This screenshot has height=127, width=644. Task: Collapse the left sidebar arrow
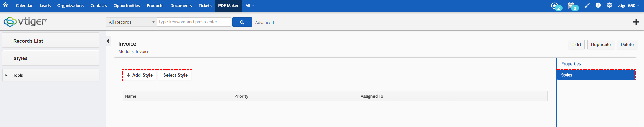[108, 41]
